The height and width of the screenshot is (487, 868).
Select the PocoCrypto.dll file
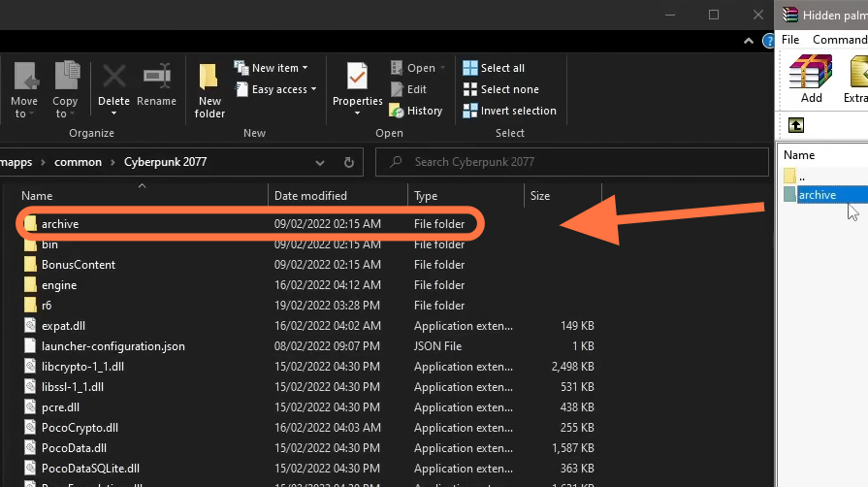tap(307, 428)
